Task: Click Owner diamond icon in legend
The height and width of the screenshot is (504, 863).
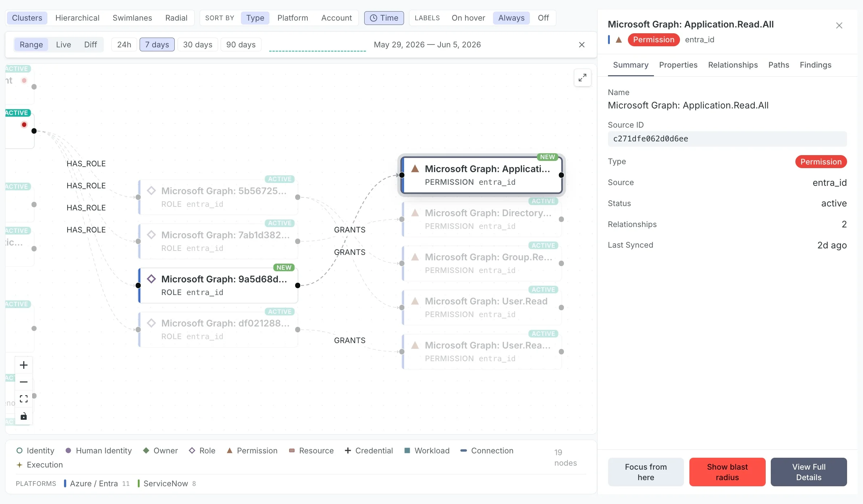Action: click(x=146, y=450)
